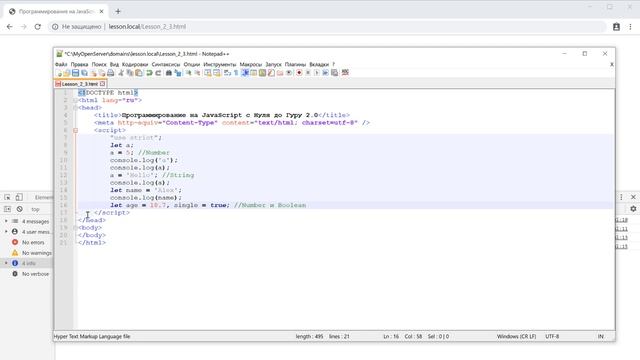Stop macro recording toolbar icon
Viewport: 640px width, 360px height.
coord(308,73)
